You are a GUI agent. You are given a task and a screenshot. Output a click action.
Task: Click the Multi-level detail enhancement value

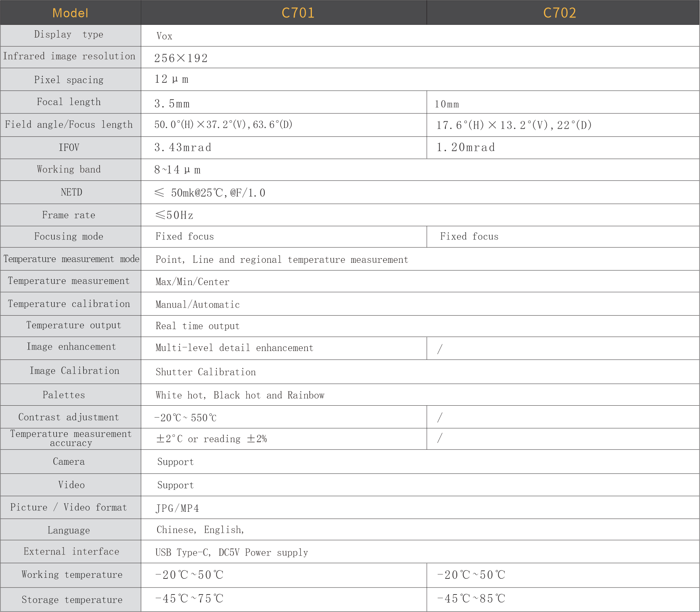[234, 348]
